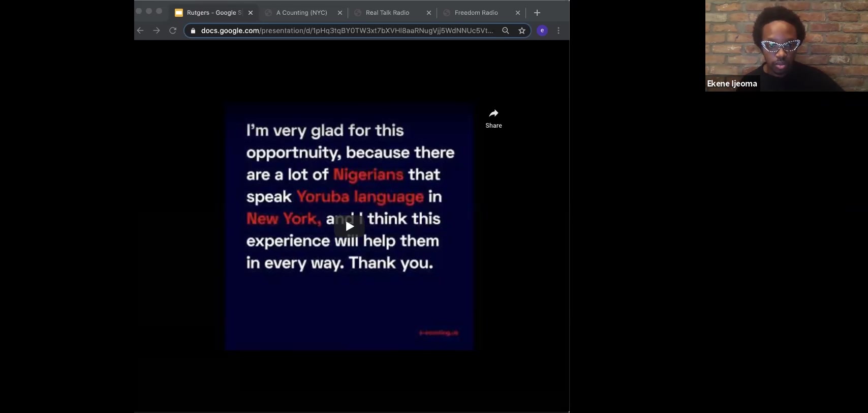This screenshot has width=868, height=413.
Task: Open site info via lock icon
Action: pyautogui.click(x=193, y=31)
